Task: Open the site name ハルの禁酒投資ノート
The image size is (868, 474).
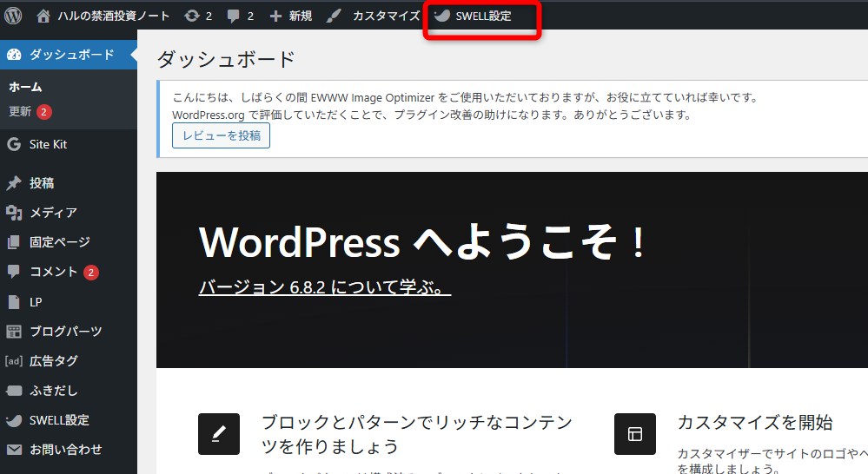Action: 114,16
